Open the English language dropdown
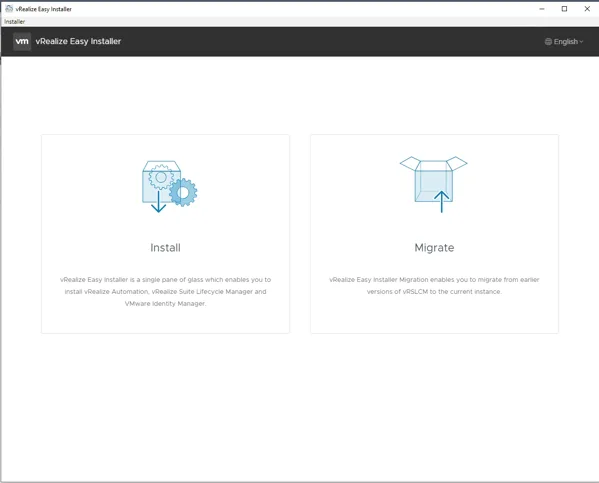This screenshot has width=599, height=483. click(564, 42)
